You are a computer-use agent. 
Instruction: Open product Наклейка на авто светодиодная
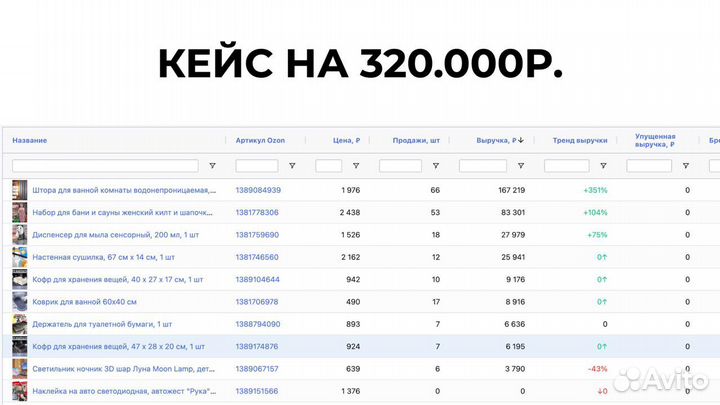124,391
